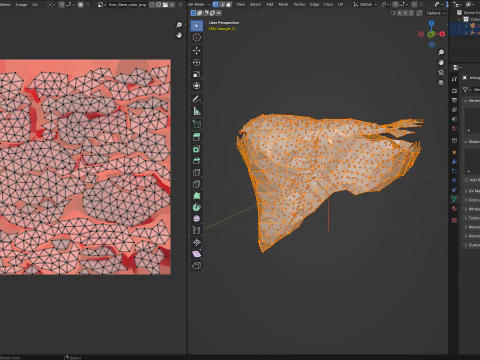Open the Mesh menu
The image size is (480, 360).
[x=283, y=4]
